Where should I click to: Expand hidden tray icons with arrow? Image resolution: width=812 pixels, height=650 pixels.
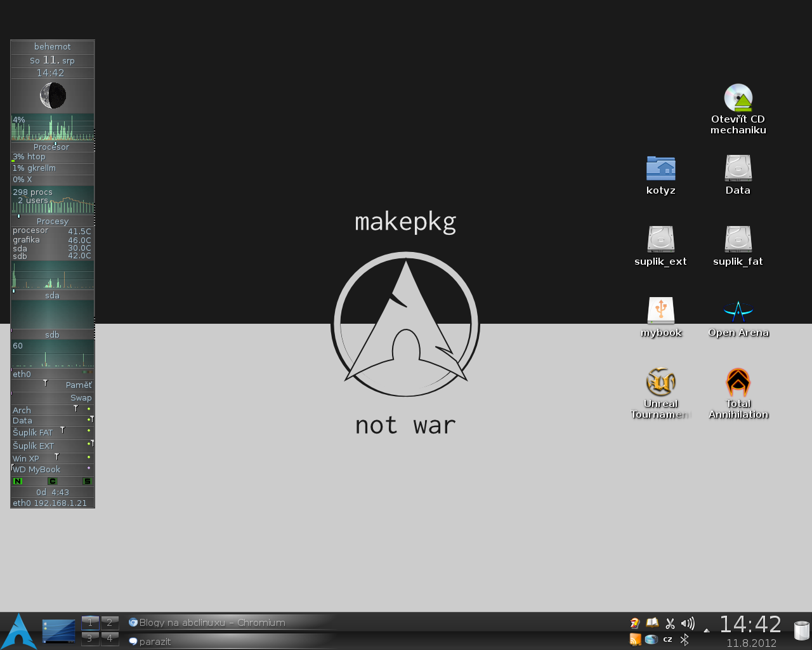pos(707,631)
